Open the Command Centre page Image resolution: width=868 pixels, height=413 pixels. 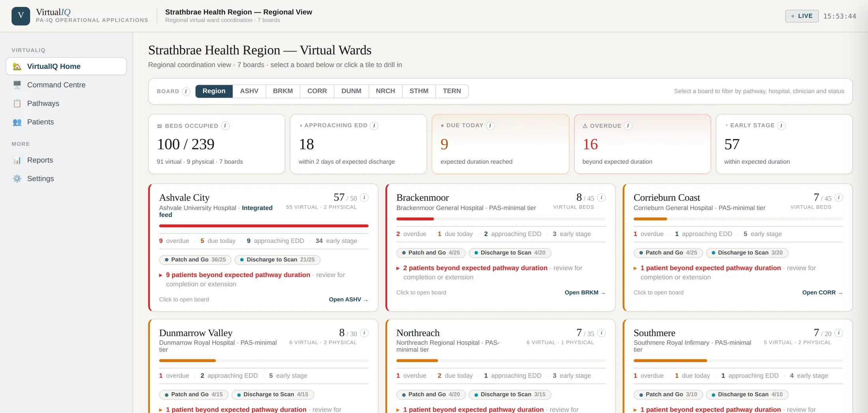point(66,85)
